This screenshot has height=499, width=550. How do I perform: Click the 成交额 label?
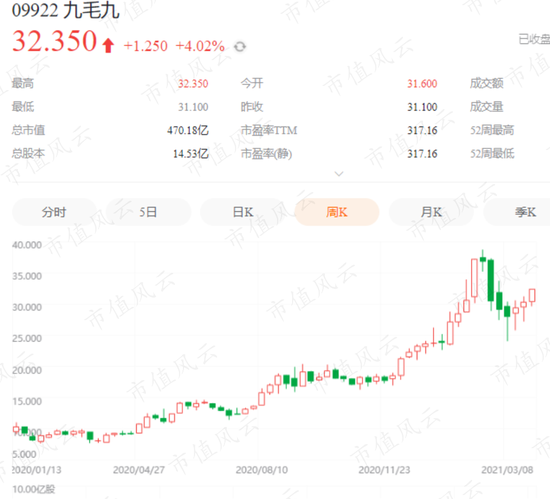pos(487,83)
